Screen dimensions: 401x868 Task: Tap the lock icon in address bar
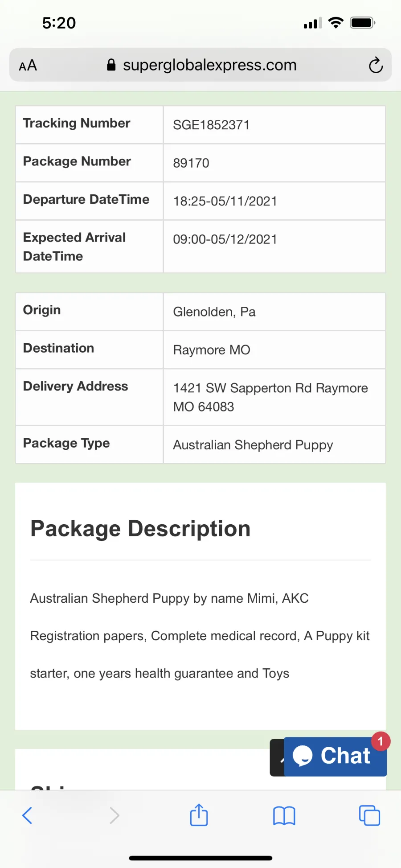pyautogui.click(x=111, y=65)
